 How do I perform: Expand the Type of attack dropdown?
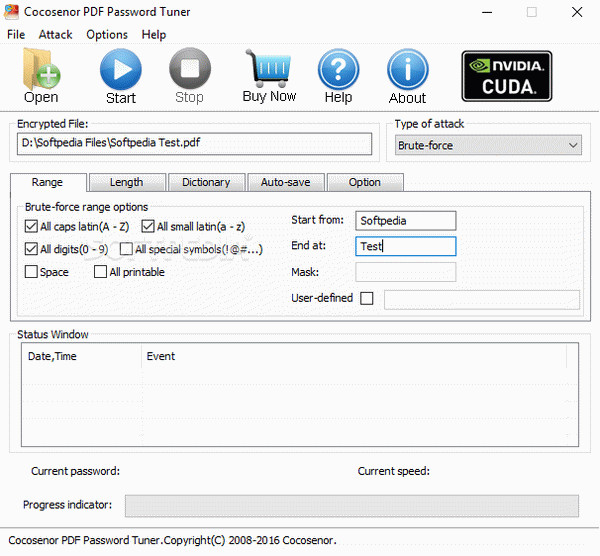pyautogui.click(x=488, y=145)
